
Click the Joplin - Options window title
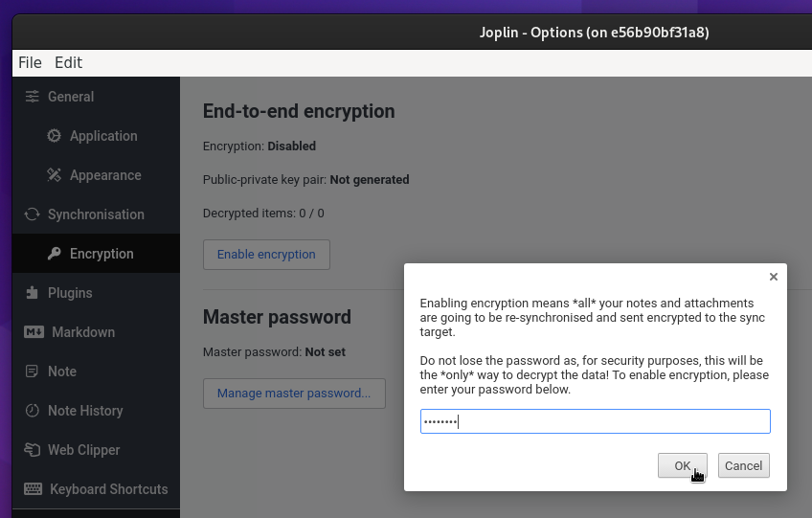(x=594, y=33)
